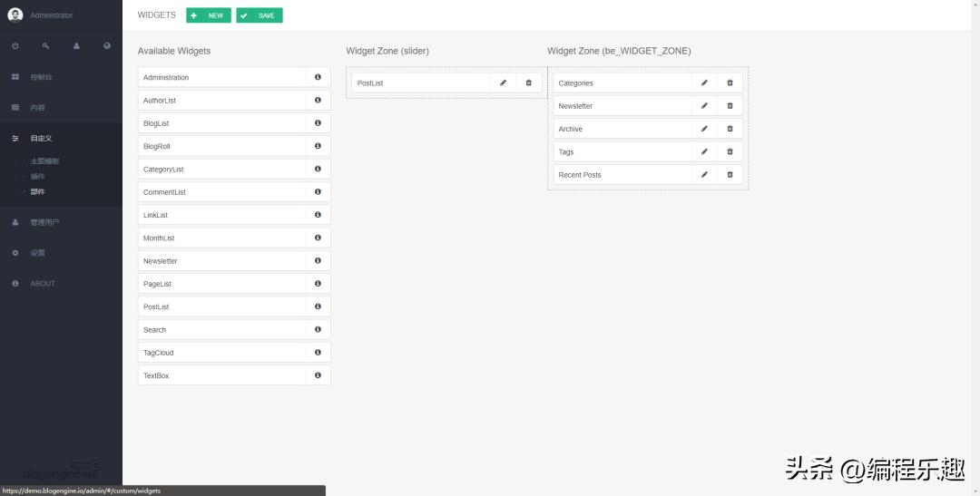
Task: Show info for the Administration widget
Action: (318, 77)
